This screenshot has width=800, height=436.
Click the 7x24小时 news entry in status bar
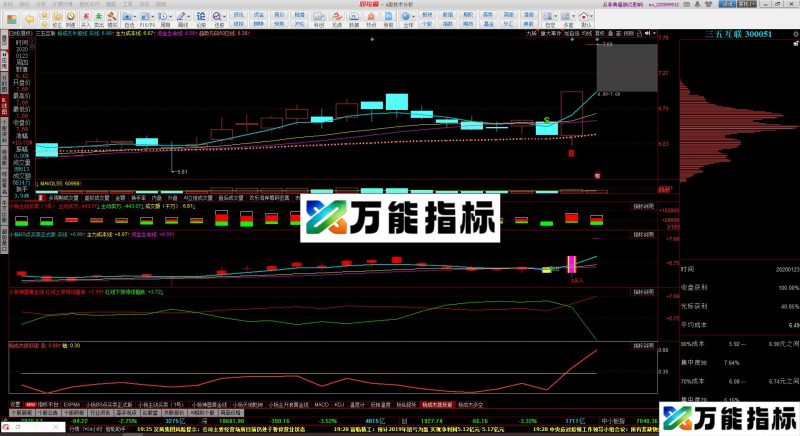[x=93, y=429]
